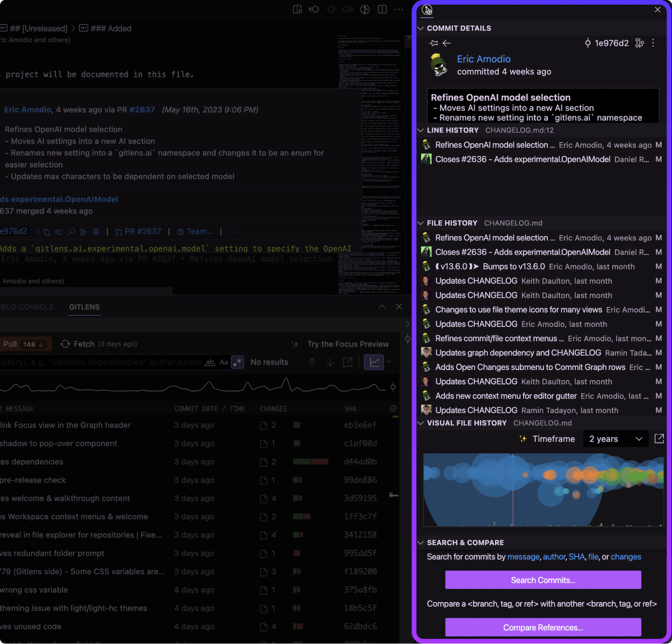672x644 pixels.
Task: Select Changes to use file theme icons commit
Action: (542, 310)
